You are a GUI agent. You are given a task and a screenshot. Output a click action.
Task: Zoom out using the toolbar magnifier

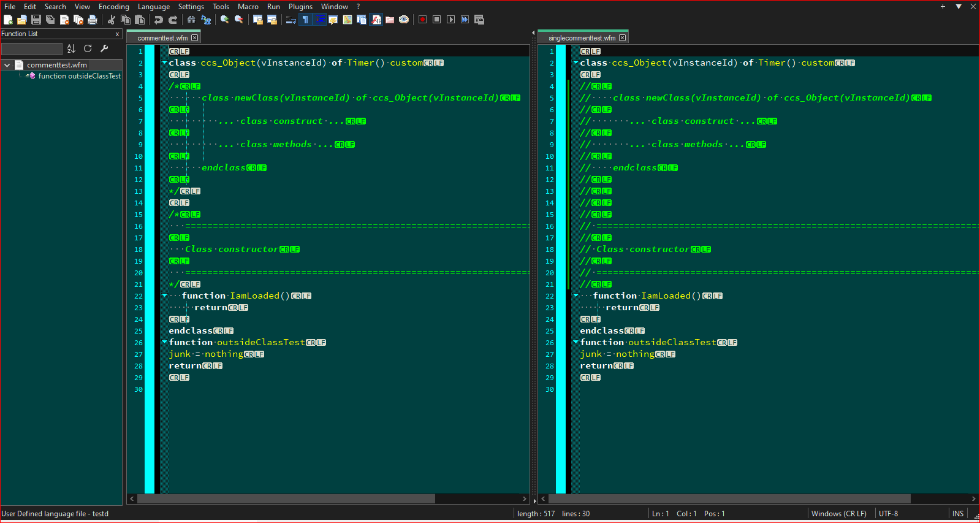point(239,20)
